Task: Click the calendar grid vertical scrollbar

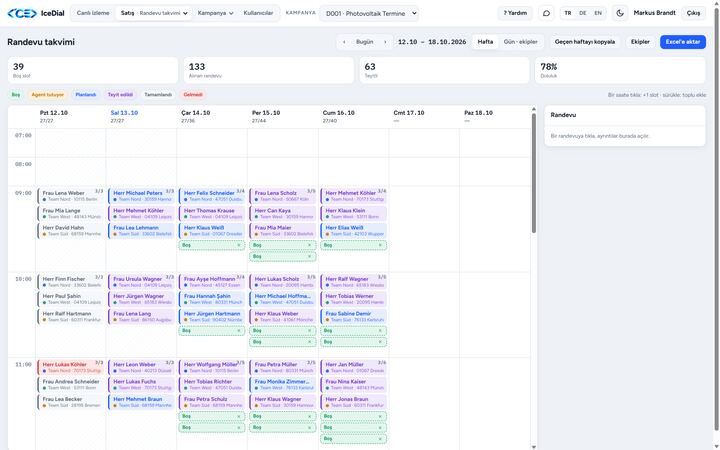Action: pos(534,173)
